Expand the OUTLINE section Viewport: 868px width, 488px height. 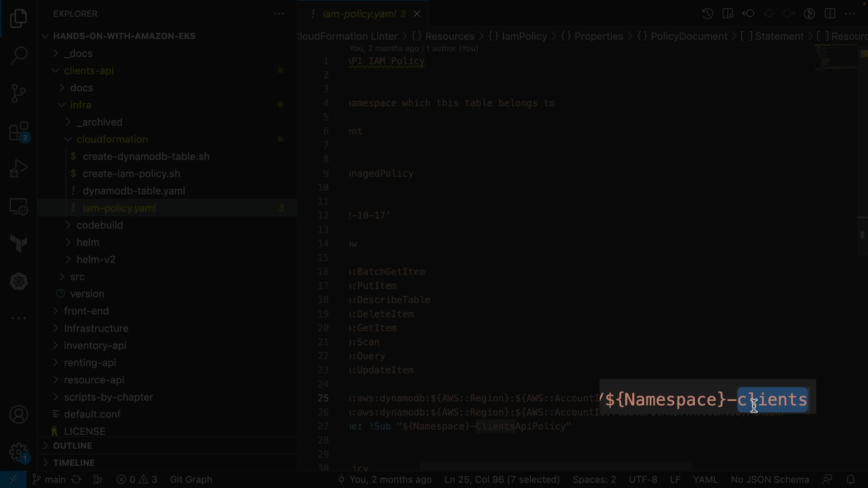click(x=72, y=446)
